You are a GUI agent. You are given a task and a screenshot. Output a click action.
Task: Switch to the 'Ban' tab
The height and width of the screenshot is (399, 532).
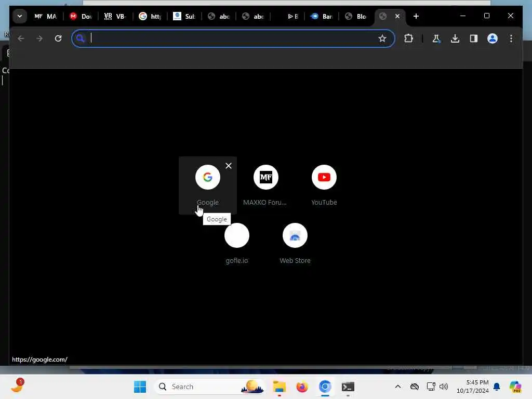coord(322,16)
